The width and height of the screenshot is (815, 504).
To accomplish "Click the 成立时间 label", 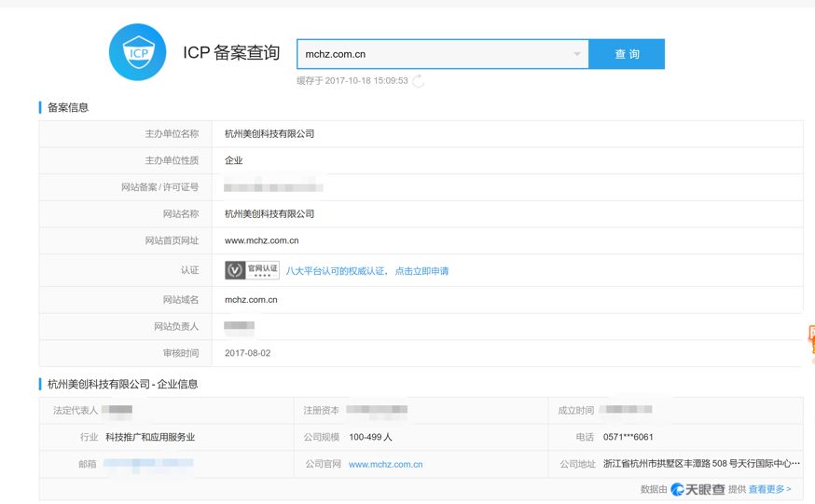I will [576, 411].
